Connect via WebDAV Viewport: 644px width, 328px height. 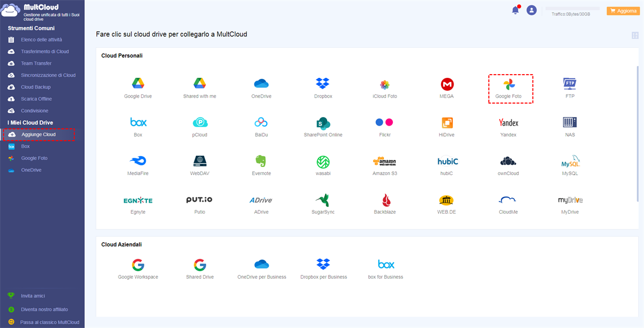[200, 166]
